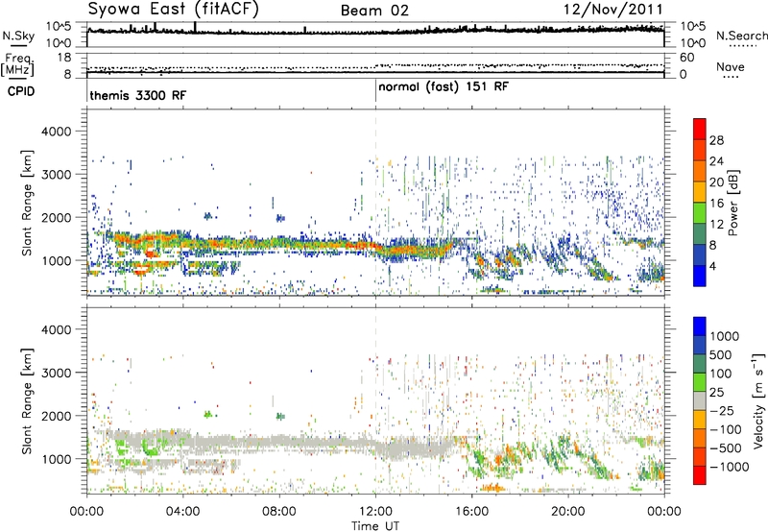The image size is (768, 532).
Task: Click the '100' label on Velocity colorbar
Action: (721, 374)
